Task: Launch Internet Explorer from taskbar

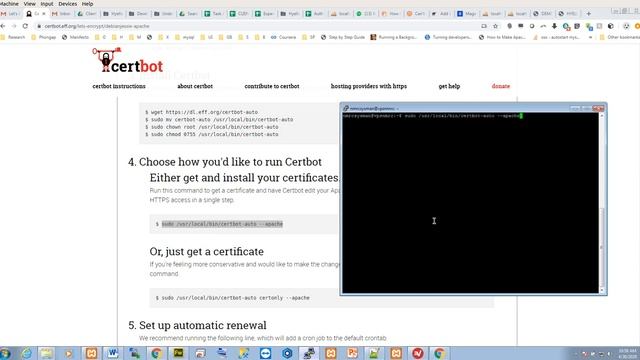Action: point(27,353)
